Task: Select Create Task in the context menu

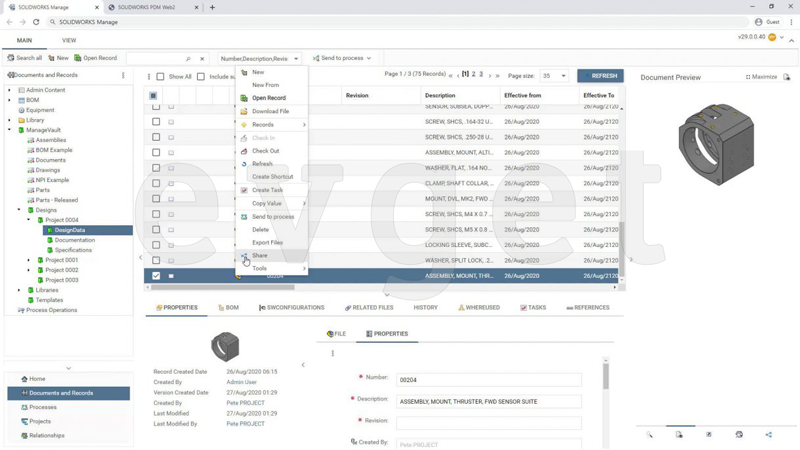Action: pyautogui.click(x=267, y=190)
